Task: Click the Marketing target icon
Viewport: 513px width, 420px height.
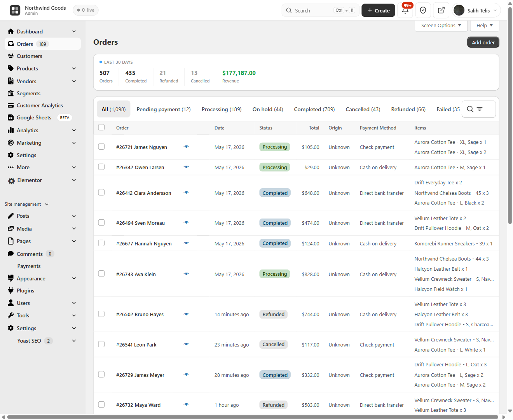Action: click(x=11, y=143)
